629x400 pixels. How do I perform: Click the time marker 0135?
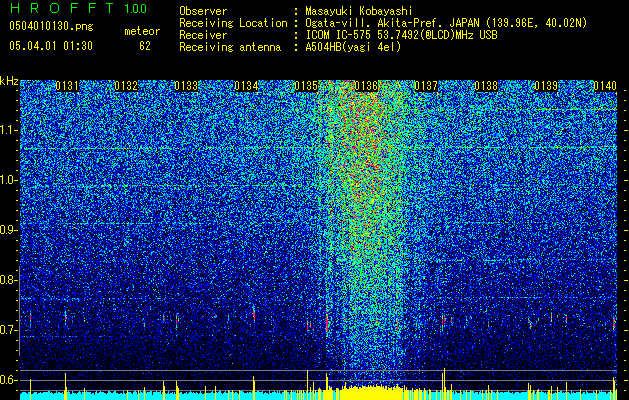(306, 86)
